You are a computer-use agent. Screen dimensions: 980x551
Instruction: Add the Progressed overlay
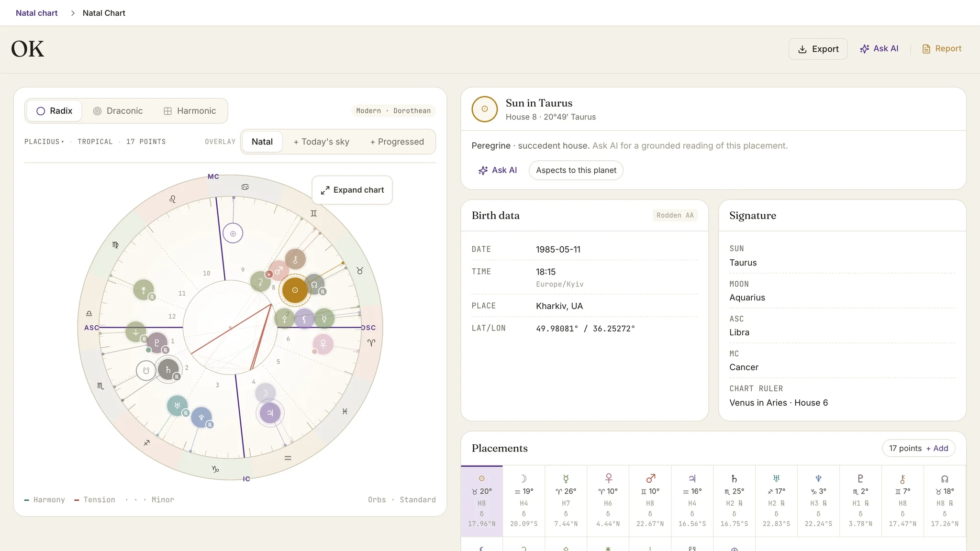[397, 142]
